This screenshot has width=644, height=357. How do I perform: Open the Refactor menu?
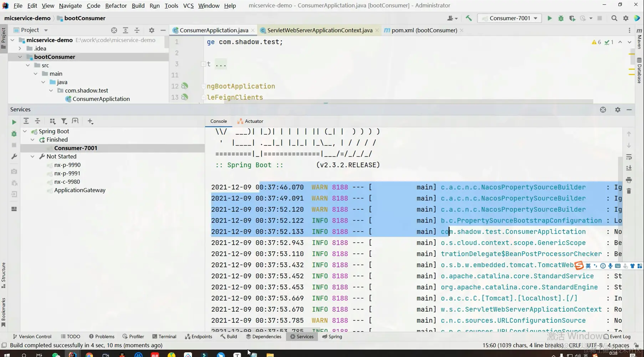(116, 5)
